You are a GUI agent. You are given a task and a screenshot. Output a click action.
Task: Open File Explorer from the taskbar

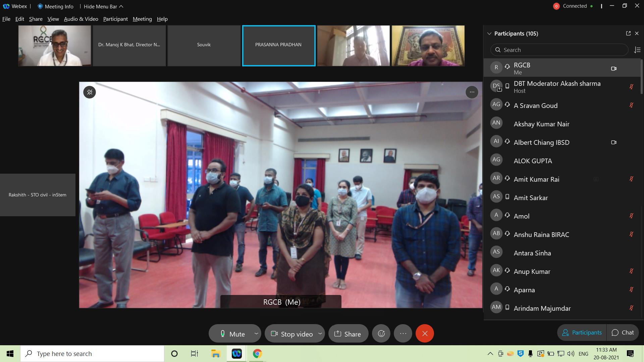click(x=215, y=354)
